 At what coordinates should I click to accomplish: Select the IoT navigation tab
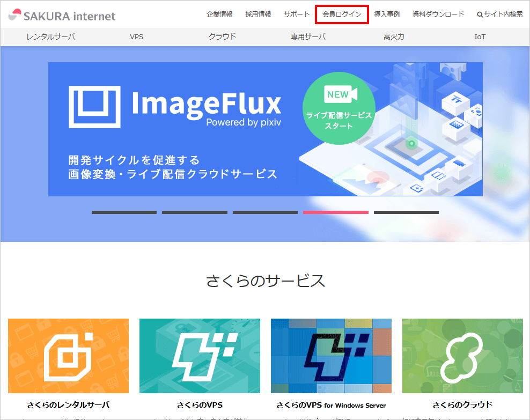pyautogui.click(x=480, y=36)
